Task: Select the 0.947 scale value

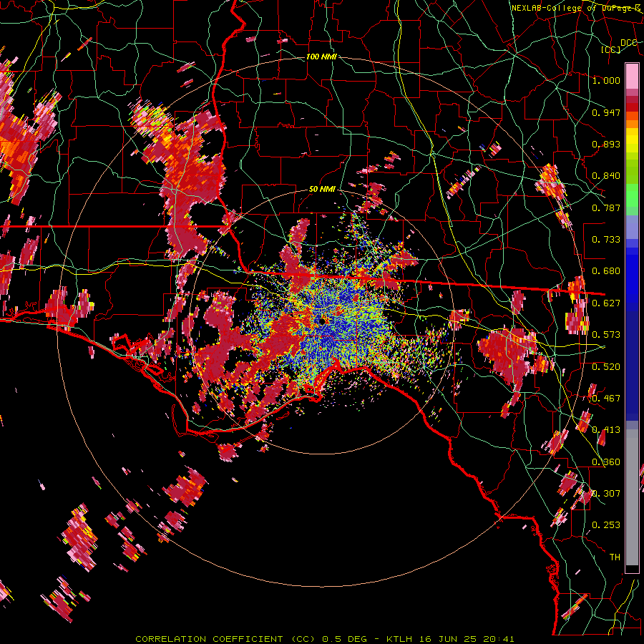Action: (606, 112)
